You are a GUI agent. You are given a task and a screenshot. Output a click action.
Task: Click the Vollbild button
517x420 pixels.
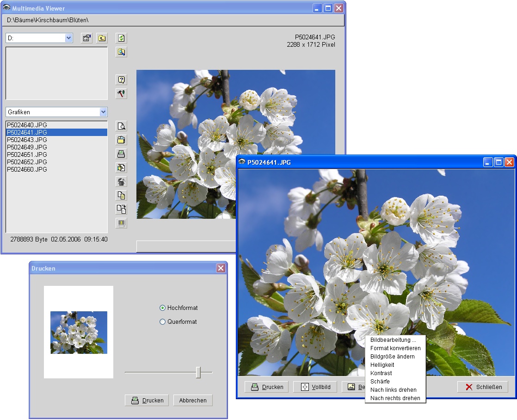coord(315,387)
